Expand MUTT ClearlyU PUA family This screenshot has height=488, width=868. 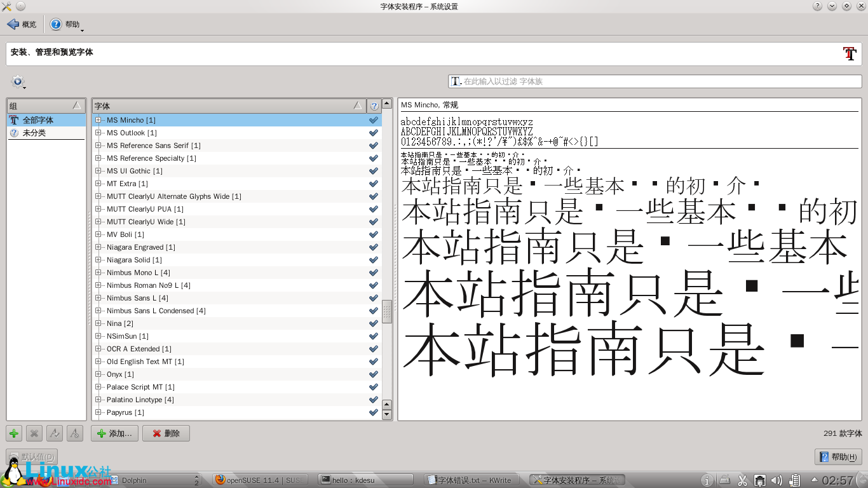(98, 209)
